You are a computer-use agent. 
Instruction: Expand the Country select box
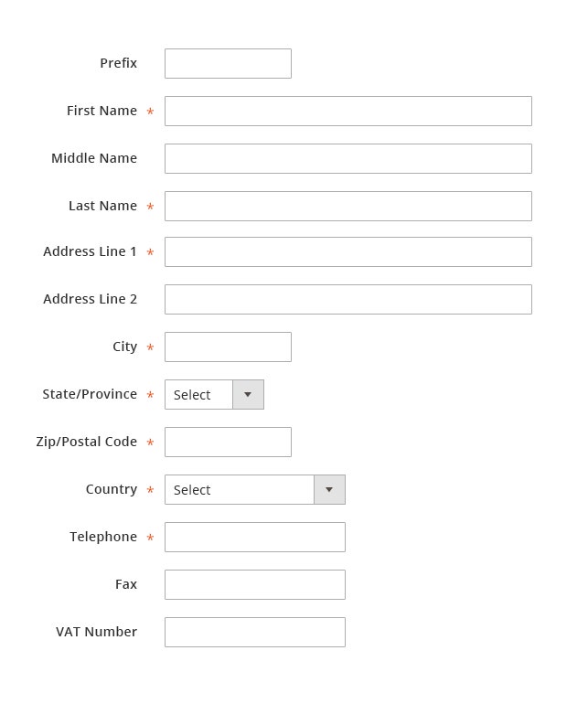tap(240, 490)
